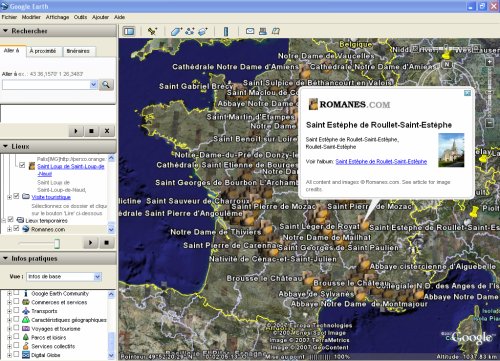Expand the Romanes.com tree node

(9, 229)
